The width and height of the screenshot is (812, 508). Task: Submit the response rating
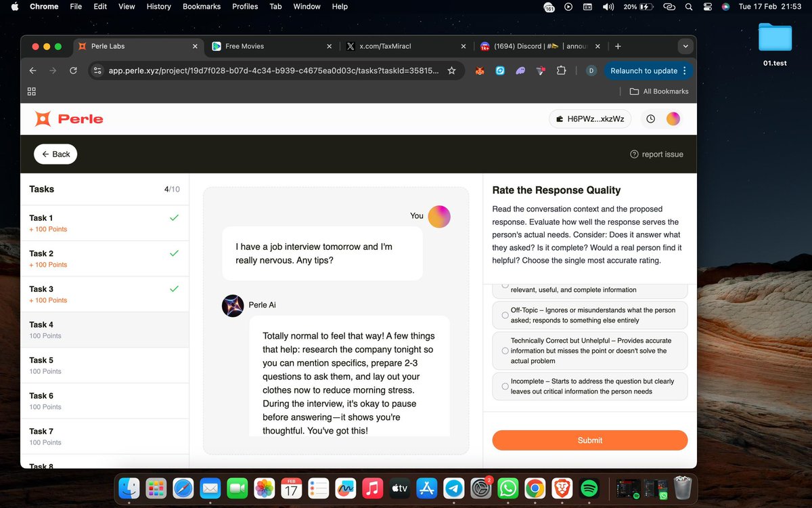pos(589,440)
